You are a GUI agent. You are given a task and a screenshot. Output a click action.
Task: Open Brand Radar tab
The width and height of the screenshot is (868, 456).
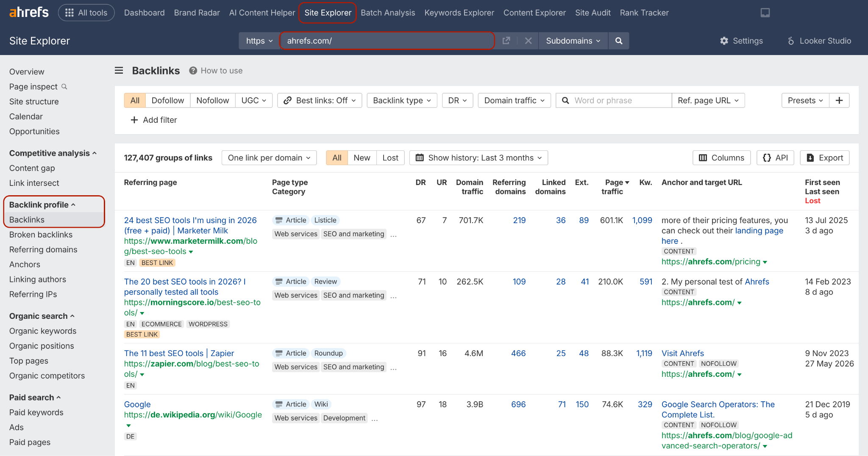197,13
